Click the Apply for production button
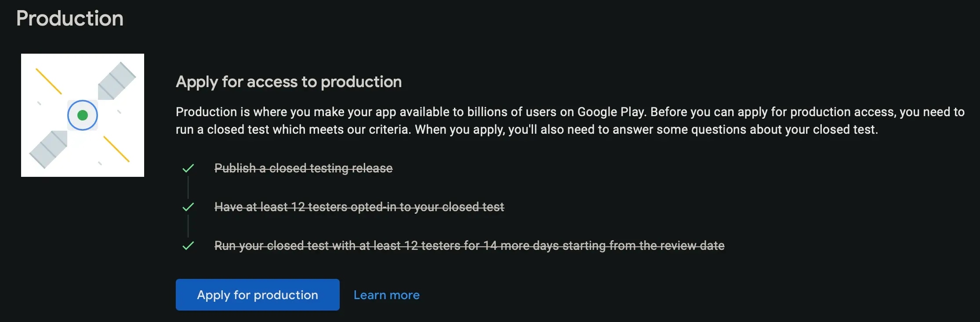980x322 pixels. [258, 295]
